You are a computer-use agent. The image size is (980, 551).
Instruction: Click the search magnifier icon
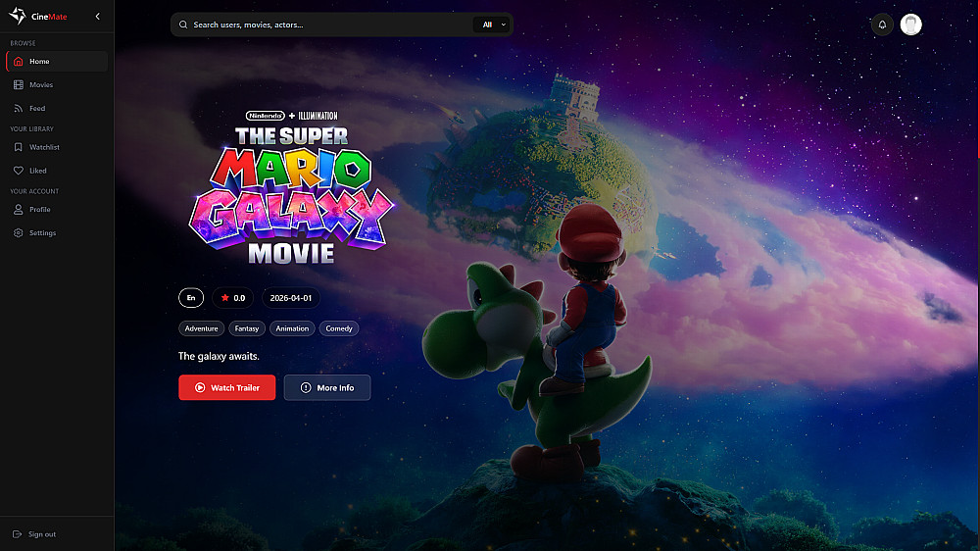point(183,25)
